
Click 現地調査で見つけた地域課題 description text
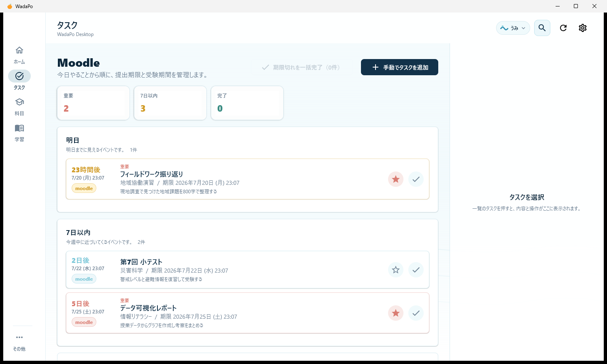pos(168,192)
